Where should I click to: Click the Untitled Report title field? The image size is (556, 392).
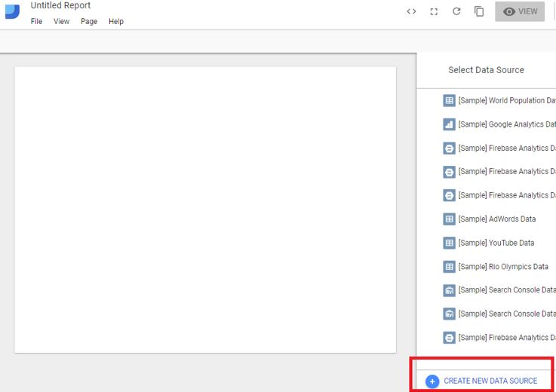(x=60, y=6)
